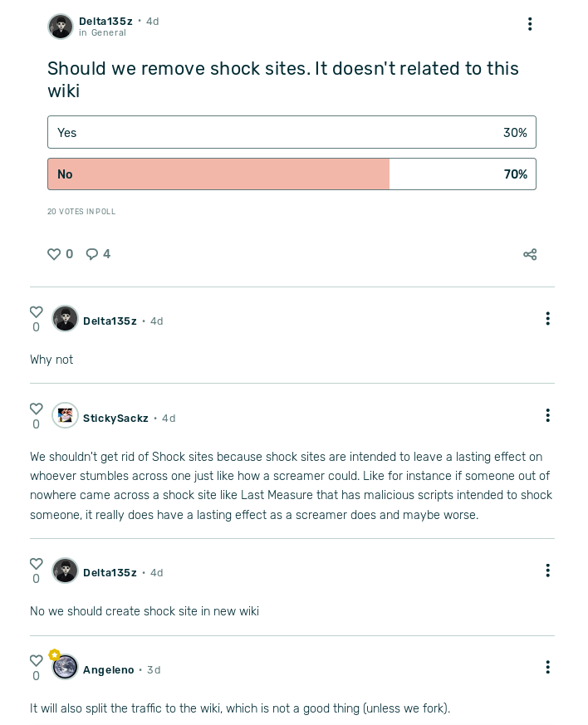Click the post author's avatar at top

(61, 27)
